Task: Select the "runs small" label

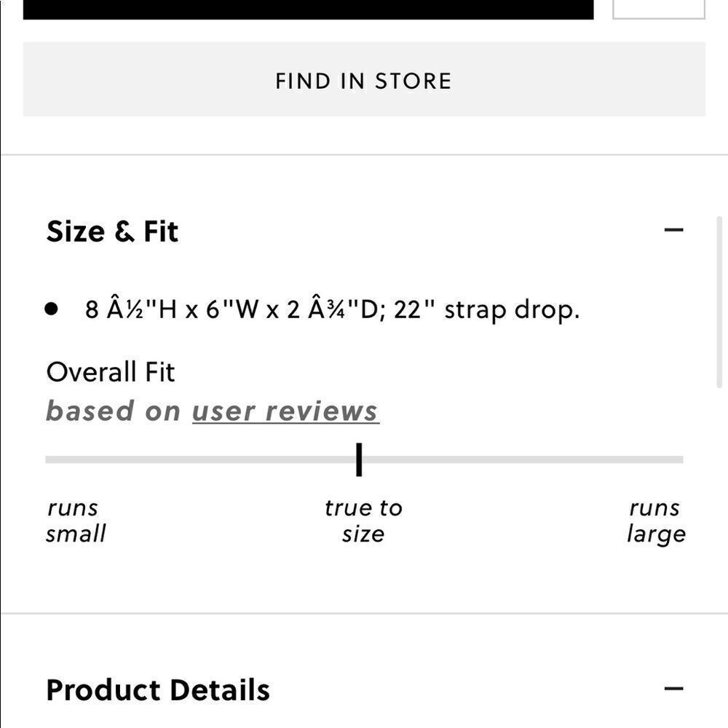Action: pyautogui.click(x=75, y=521)
